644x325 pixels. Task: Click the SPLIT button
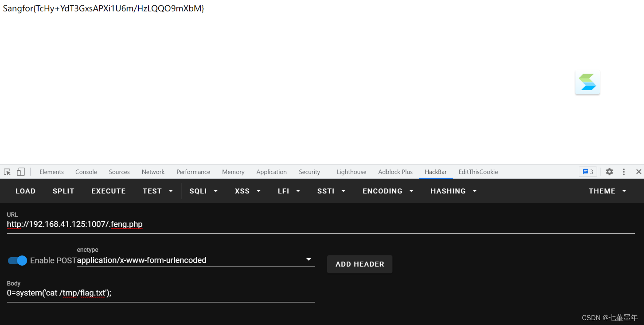(63, 191)
